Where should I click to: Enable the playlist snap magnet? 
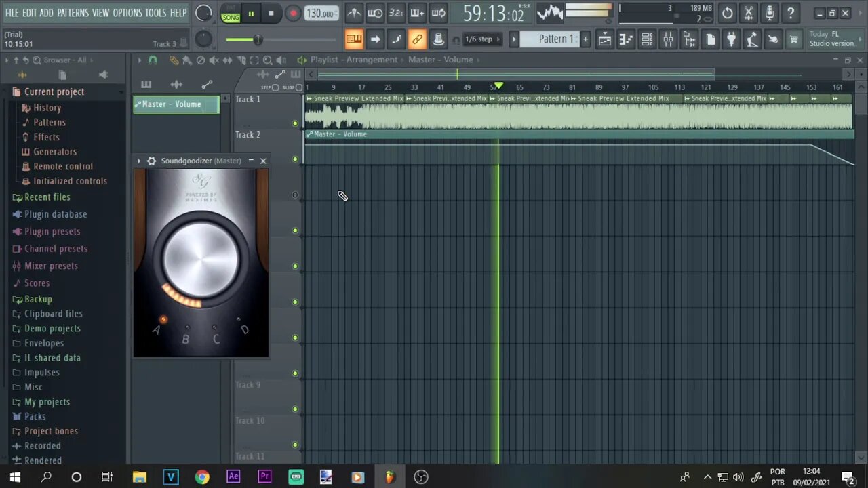pyautogui.click(x=153, y=60)
